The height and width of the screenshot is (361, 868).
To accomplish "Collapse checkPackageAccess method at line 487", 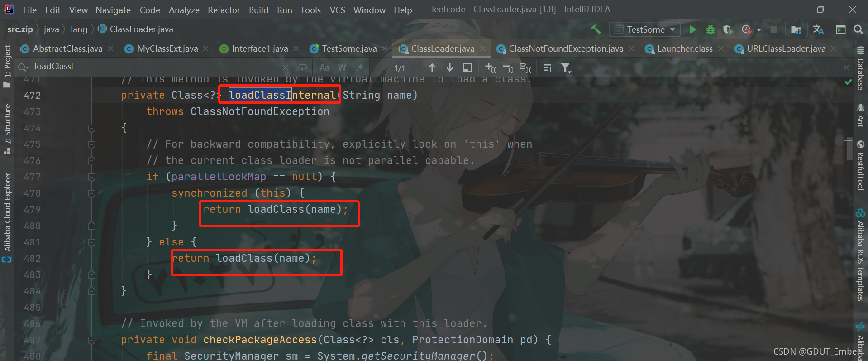I will pyautogui.click(x=91, y=340).
